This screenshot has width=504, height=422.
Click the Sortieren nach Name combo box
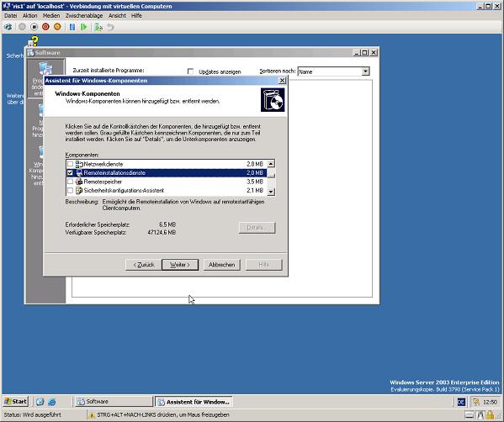pos(334,71)
